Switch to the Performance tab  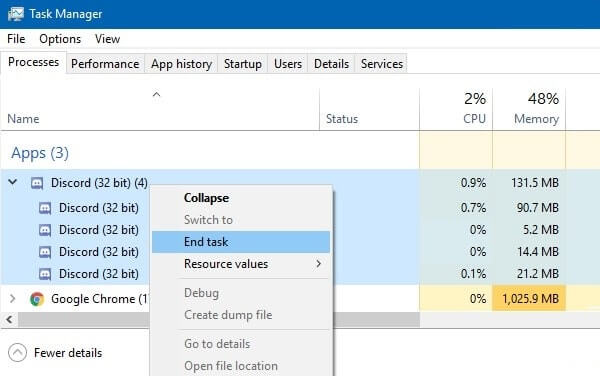click(x=105, y=64)
